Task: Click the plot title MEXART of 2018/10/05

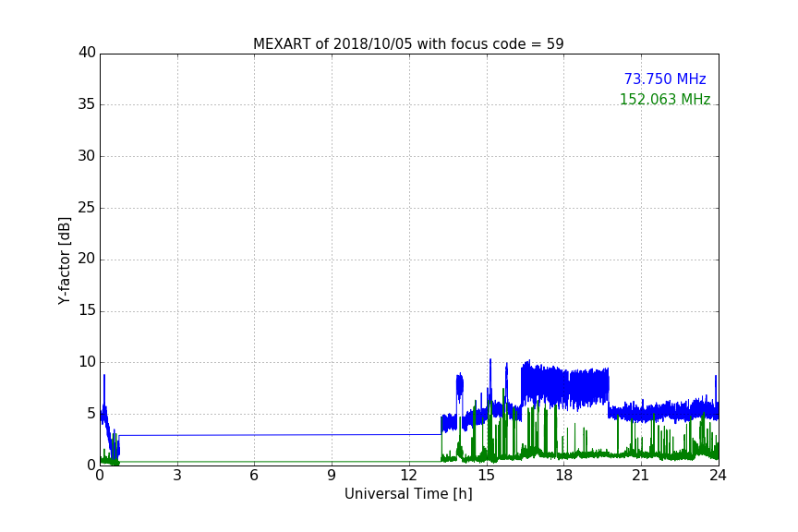Action: [408, 44]
